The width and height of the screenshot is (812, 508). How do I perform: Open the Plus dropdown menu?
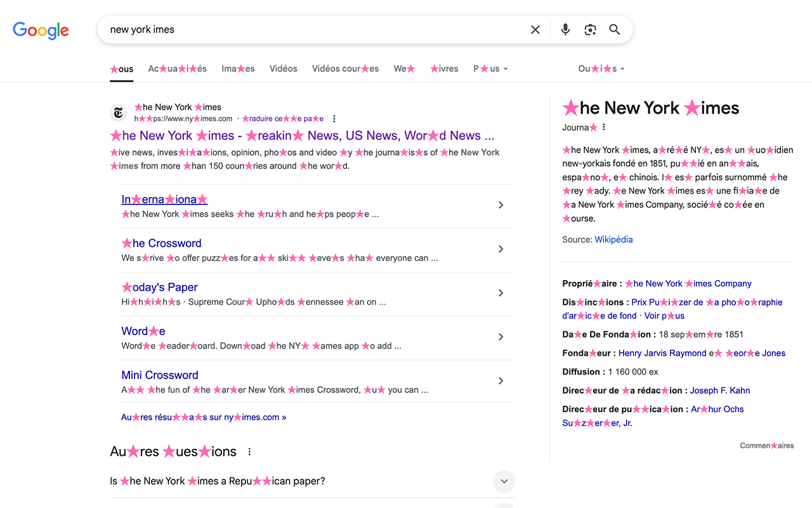(490, 69)
